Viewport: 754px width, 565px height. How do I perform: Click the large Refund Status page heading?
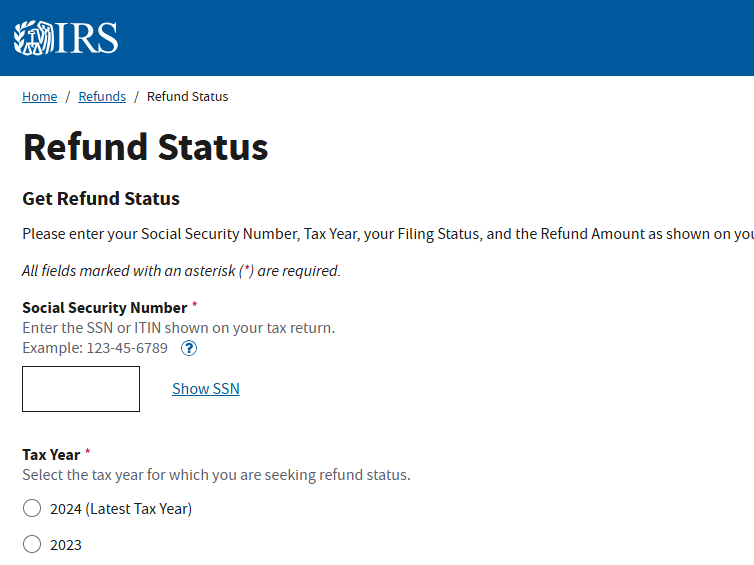pos(145,147)
